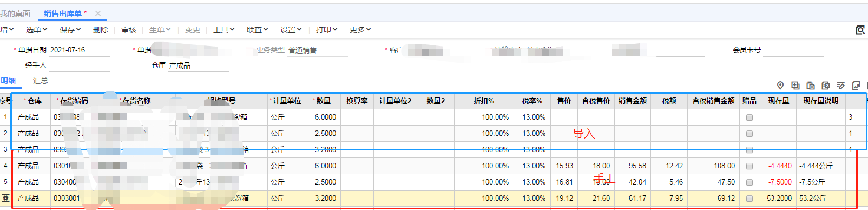Tick the 赠品 checkbox in row 5
Viewport: 868px width, 210px height.
pos(749,182)
